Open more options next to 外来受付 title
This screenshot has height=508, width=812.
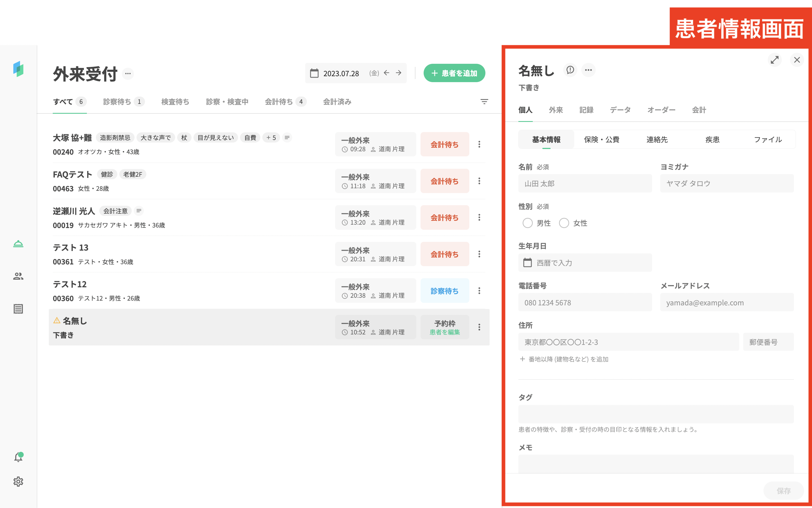128,74
